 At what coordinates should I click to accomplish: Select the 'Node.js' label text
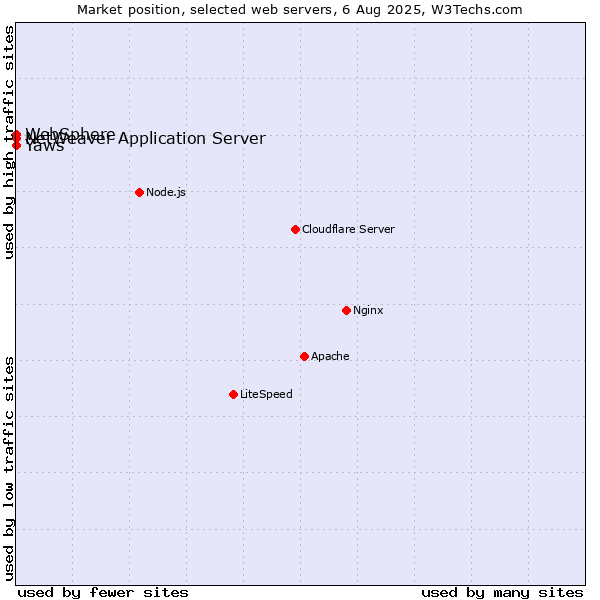tap(166, 192)
